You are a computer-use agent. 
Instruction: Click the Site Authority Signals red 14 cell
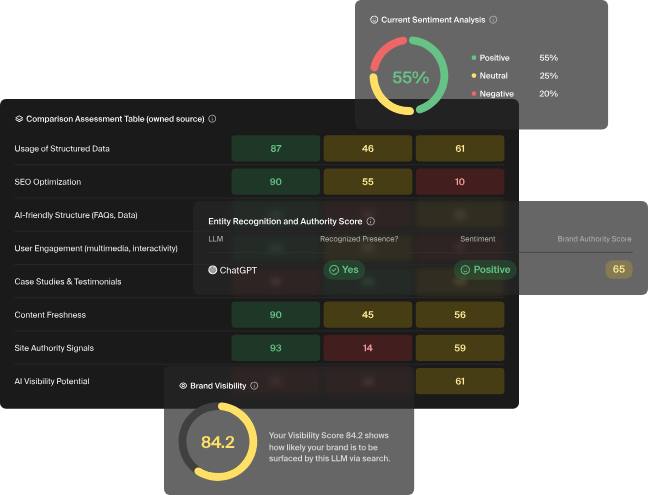click(367, 348)
